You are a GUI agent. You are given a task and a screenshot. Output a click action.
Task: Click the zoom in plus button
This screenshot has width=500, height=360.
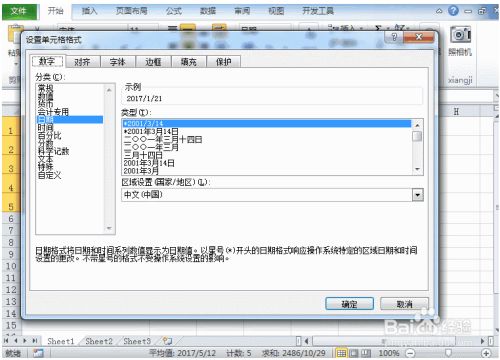tap(486, 353)
